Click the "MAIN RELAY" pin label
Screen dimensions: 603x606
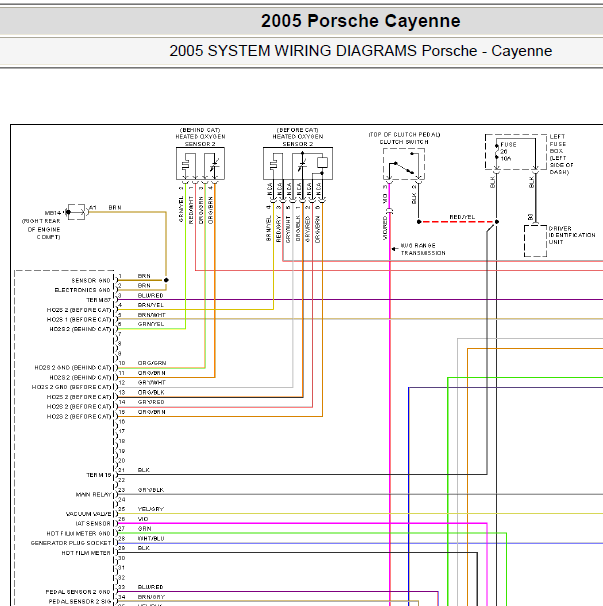pyautogui.click(x=93, y=494)
